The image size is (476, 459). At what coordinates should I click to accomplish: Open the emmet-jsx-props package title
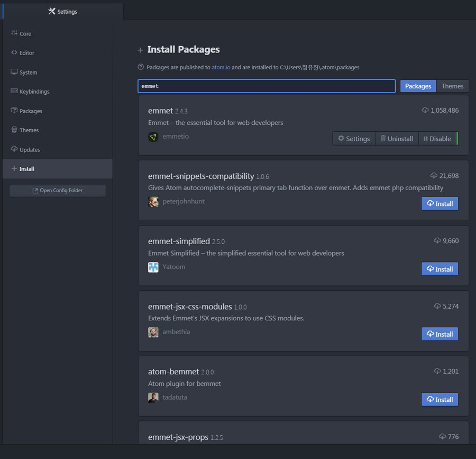pos(178,437)
